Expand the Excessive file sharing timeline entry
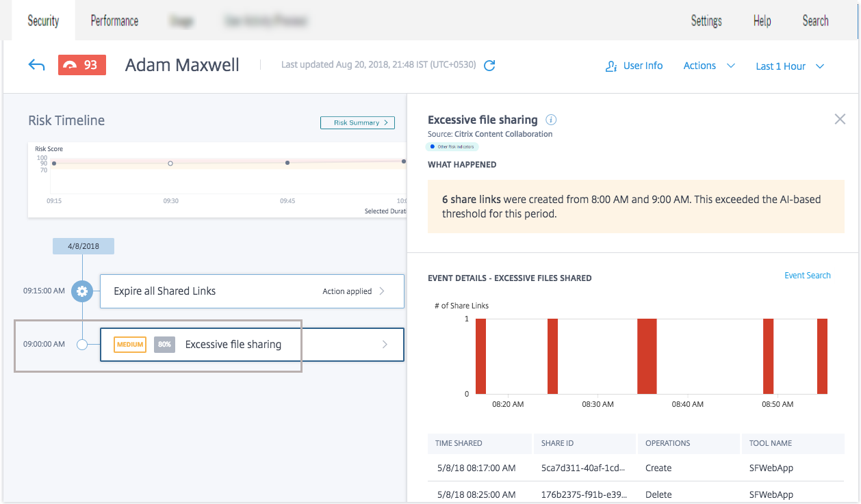 [385, 345]
